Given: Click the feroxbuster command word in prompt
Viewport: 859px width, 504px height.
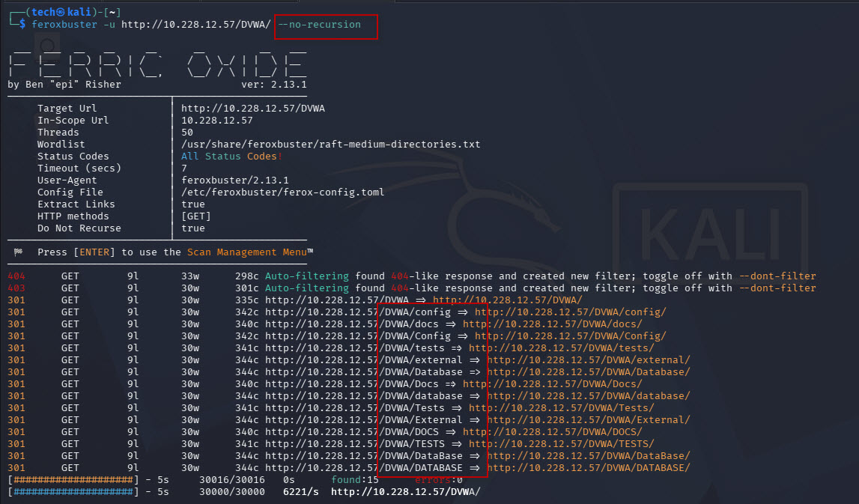Looking at the screenshot, I should point(64,24).
